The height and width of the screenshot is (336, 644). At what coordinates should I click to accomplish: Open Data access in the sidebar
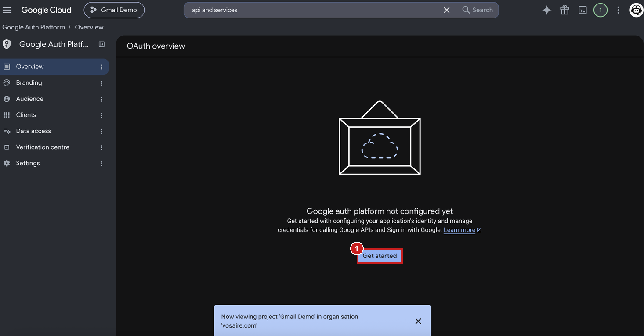pos(54,131)
